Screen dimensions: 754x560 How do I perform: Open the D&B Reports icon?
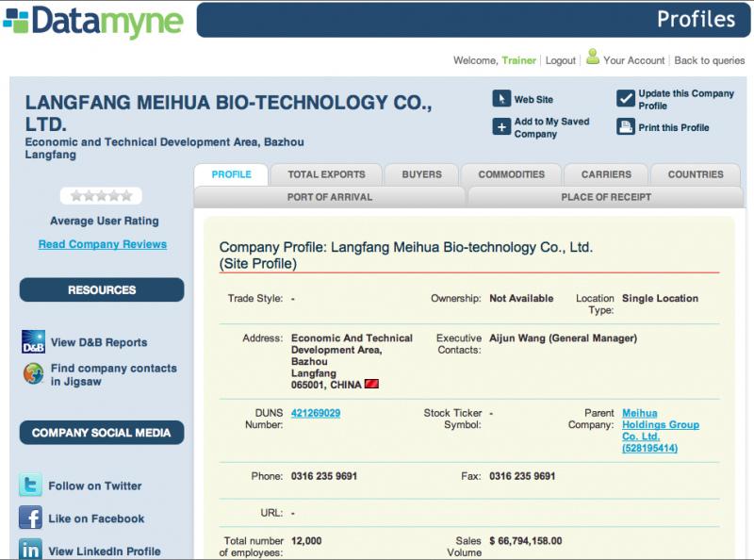coord(33,342)
